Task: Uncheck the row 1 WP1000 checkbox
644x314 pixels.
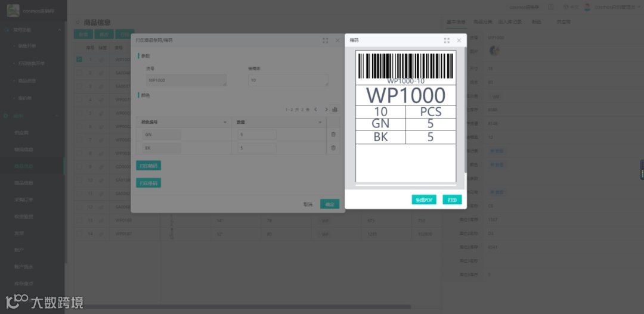Action: [79, 60]
